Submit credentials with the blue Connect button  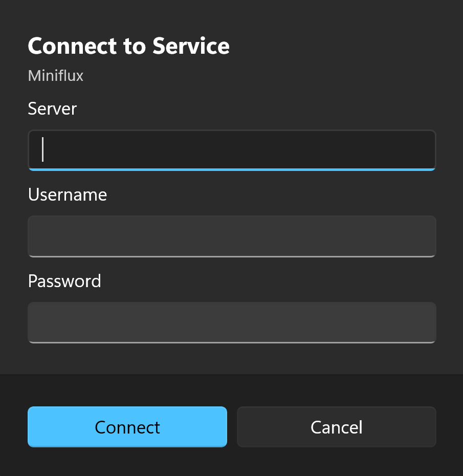127,426
